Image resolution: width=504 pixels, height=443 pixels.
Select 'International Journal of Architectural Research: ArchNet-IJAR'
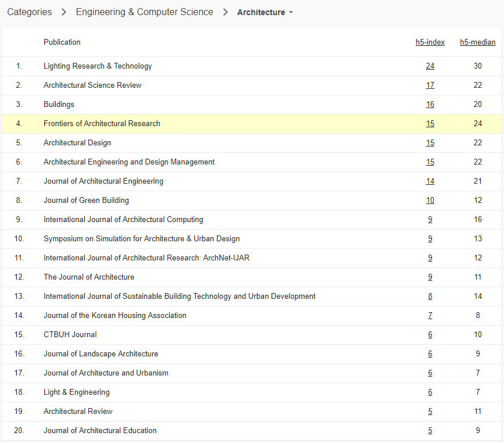pos(146,258)
